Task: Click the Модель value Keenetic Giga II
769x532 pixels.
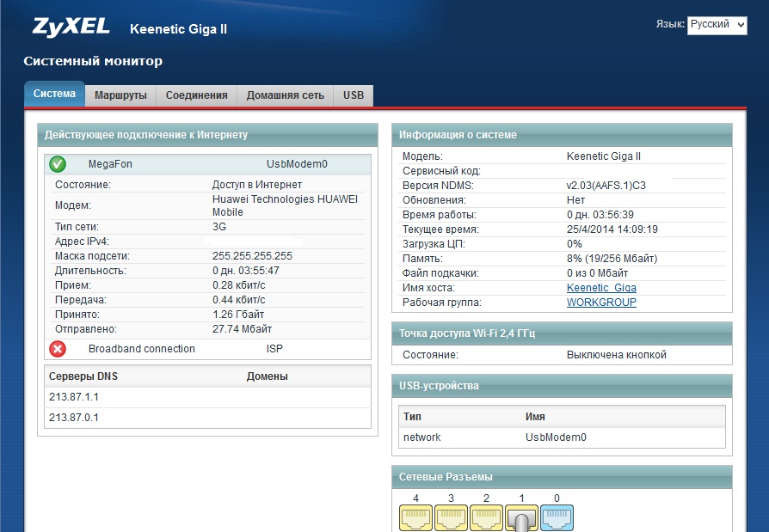Action: coord(604,156)
